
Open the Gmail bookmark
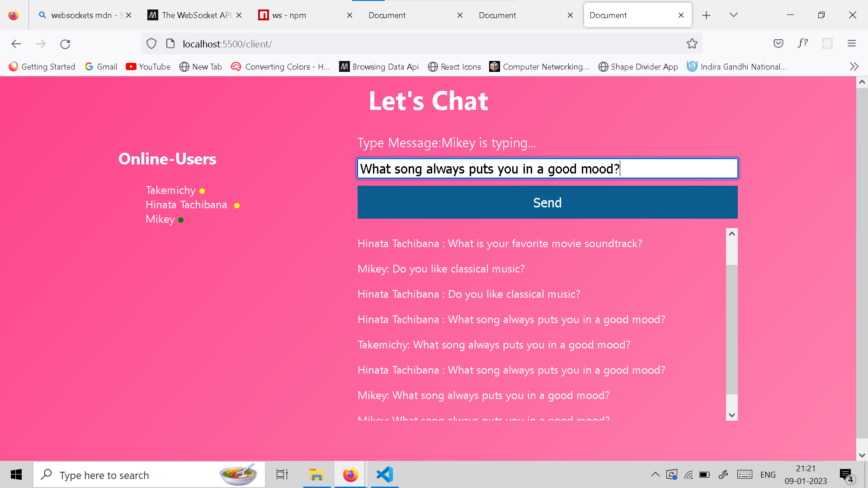(x=101, y=66)
